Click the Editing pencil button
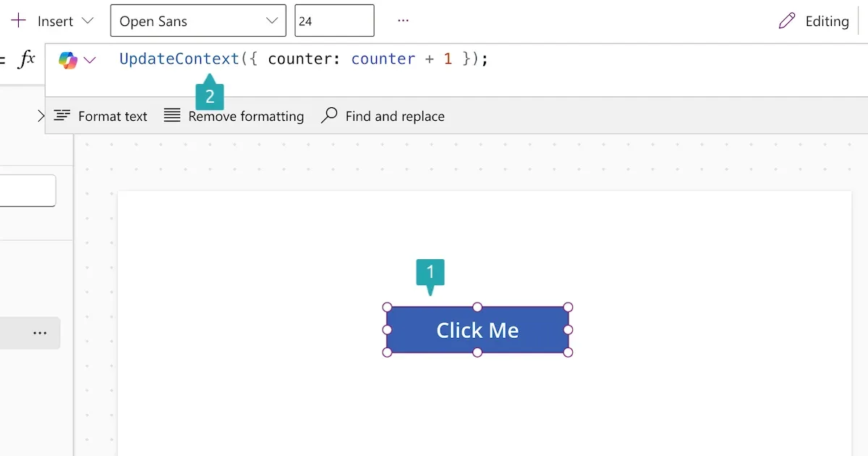This screenshot has height=456, width=868. 814,21
